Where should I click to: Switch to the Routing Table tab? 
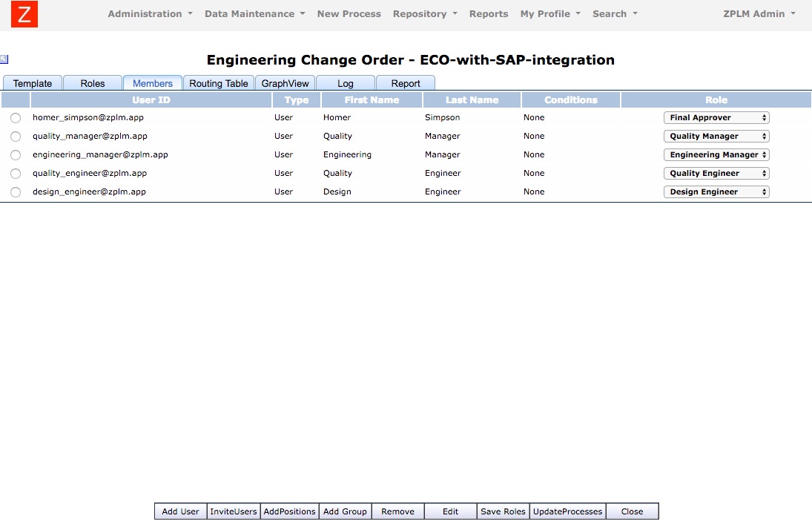pyautogui.click(x=218, y=83)
